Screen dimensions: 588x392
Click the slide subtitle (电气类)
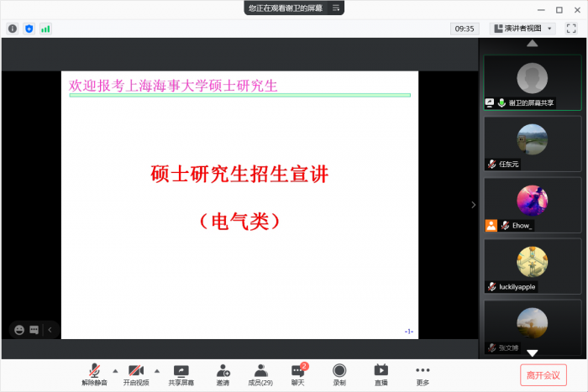point(239,221)
